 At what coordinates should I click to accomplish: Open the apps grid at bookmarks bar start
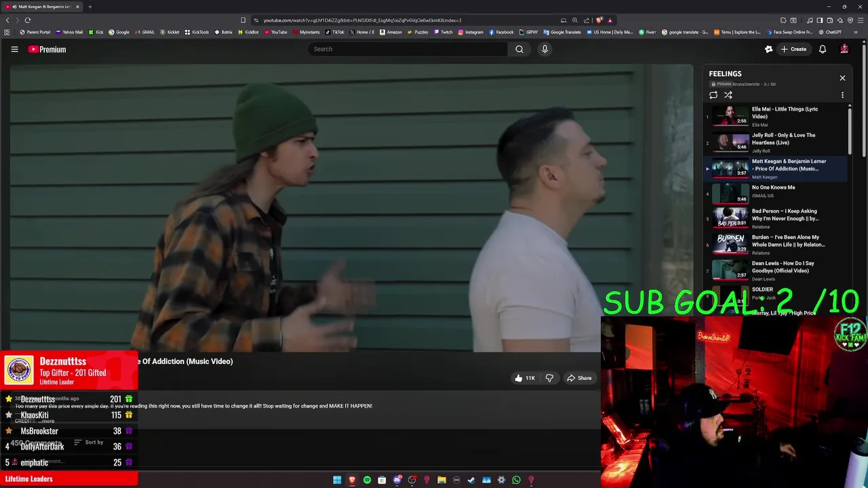[x=7, y=32]
